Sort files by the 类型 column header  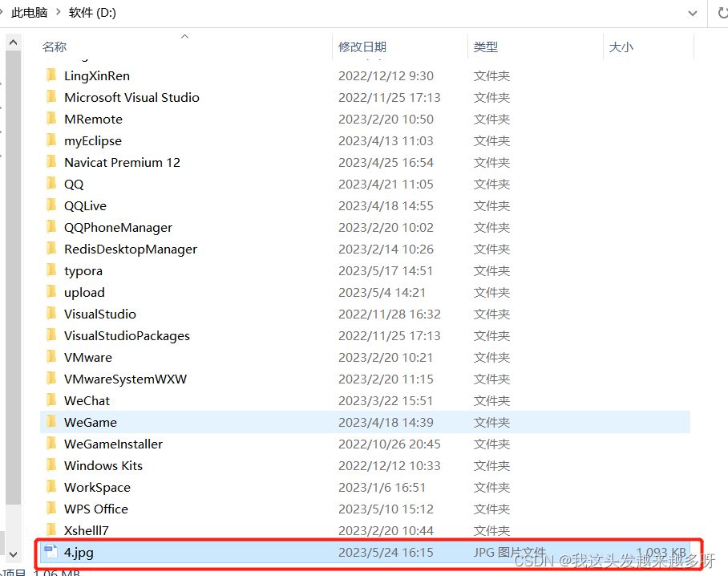click(x=486, y=47)
